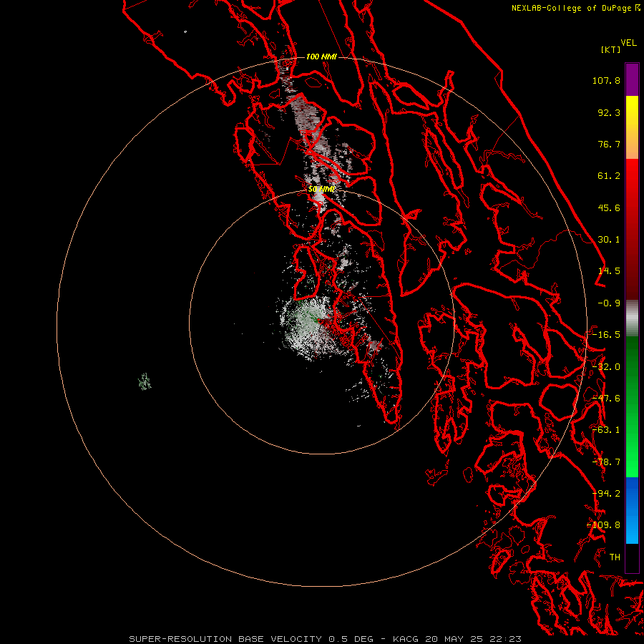Click the [KT] units label
The image size is (644, 644).
[611, 49]
